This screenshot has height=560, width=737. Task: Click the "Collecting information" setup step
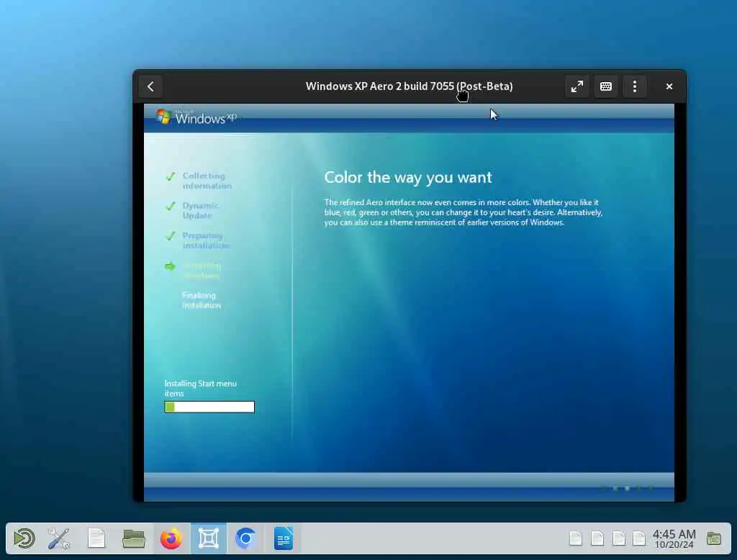[x=207, y=181]
